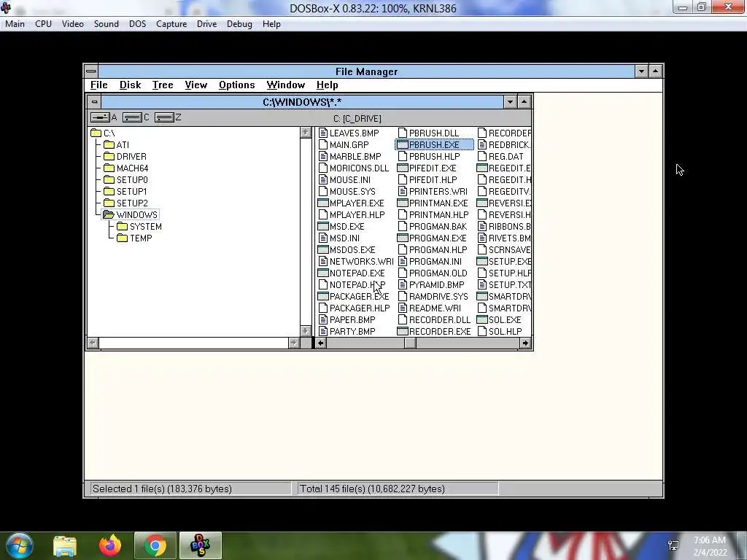The image size is (747, 560).
Task: Select the PYRAMID.BMP file icon
Action: [403, 285]
